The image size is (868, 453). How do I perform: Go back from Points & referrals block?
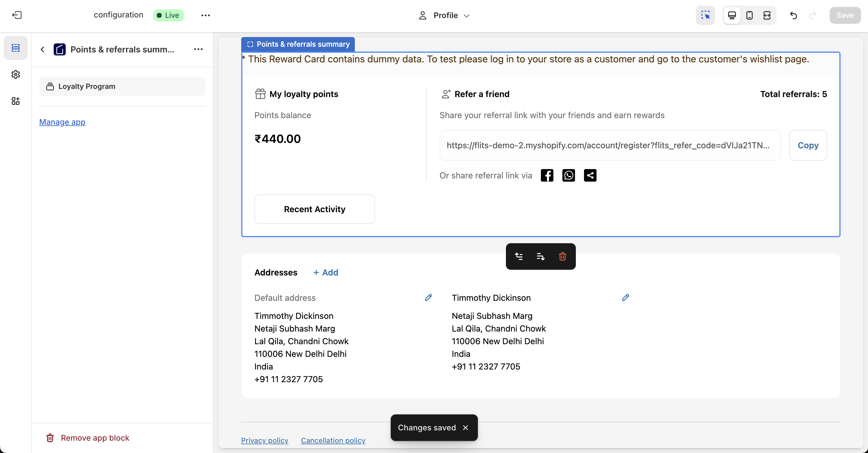point(43,49)
